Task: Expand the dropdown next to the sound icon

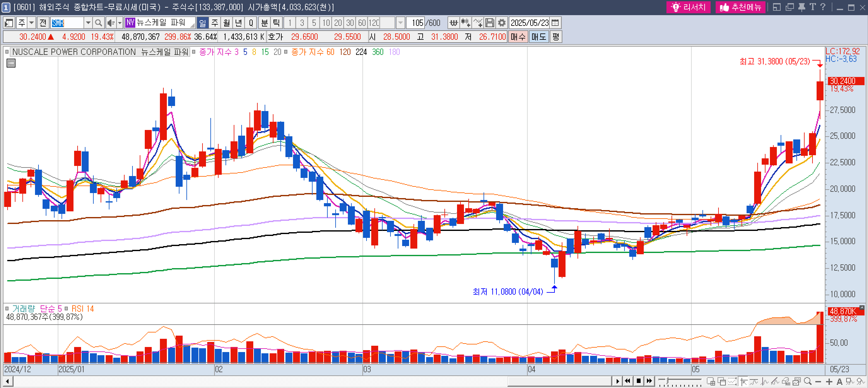Action: point(120,23)
